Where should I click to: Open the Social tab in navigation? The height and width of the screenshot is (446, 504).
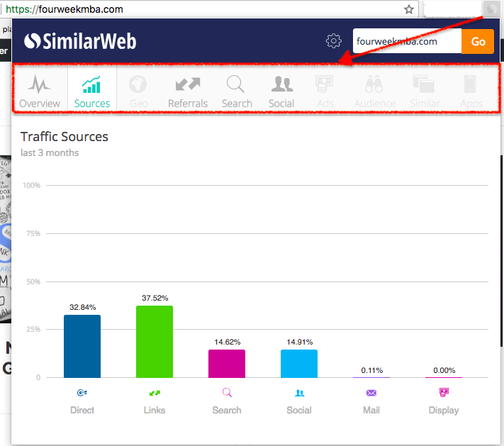pyautogui.click(x=281, y=91)
